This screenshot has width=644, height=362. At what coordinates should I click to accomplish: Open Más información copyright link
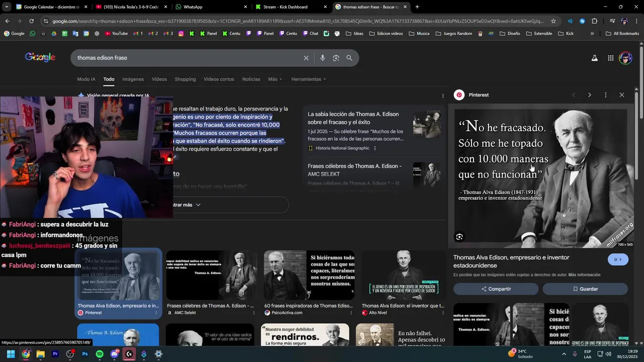pos(584,275)
